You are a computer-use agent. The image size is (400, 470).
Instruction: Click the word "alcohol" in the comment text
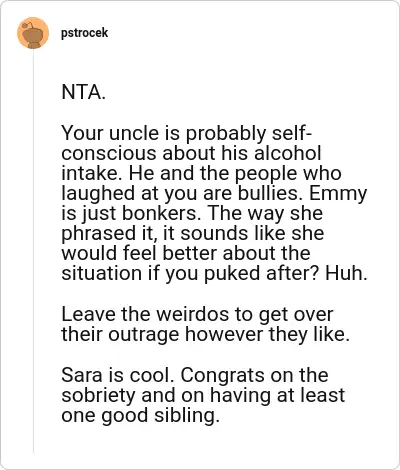(288, 153)
